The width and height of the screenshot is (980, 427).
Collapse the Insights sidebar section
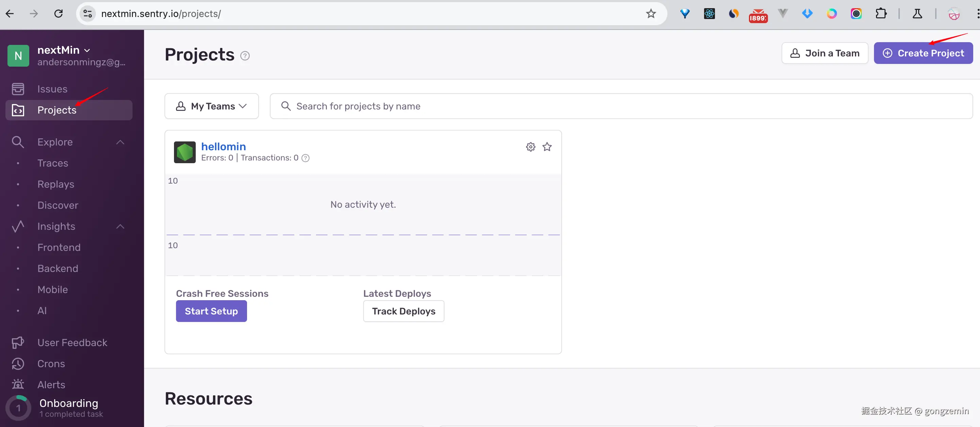pyautogui.click(x=120, y=226)
